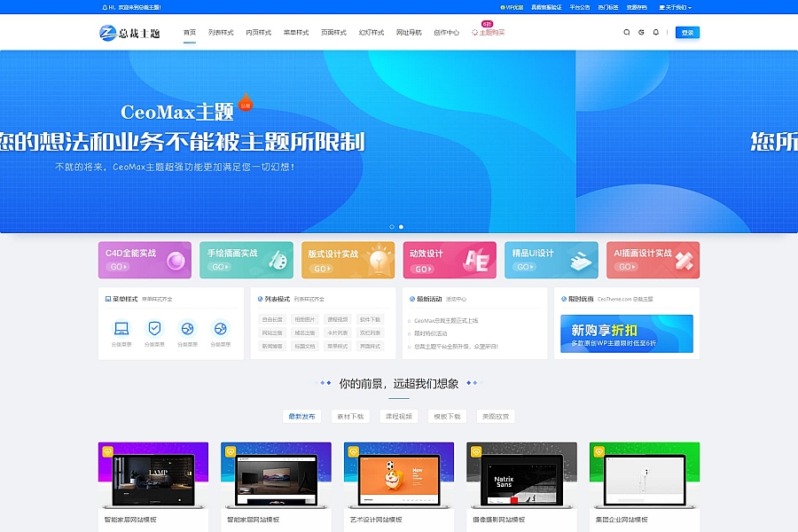
Task: Switch to the 模板下载 tab
Action: [x=447, y=417]
